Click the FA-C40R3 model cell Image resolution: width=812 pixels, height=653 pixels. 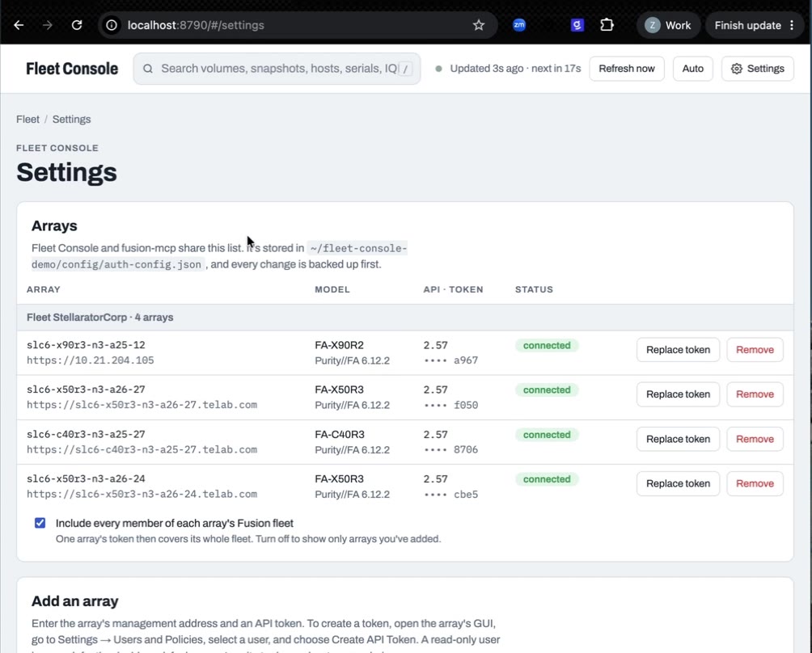pos(340,435)
